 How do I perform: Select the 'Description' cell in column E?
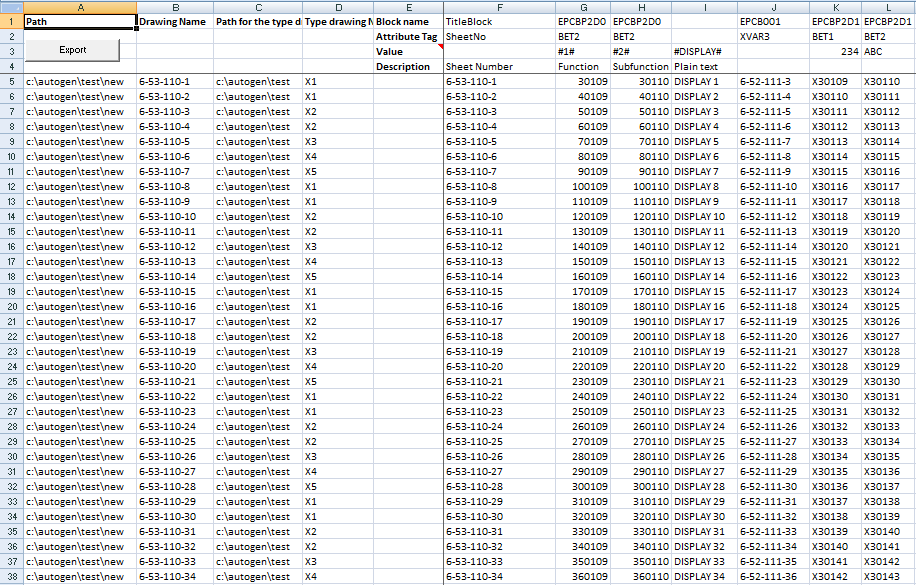(408, 67)
